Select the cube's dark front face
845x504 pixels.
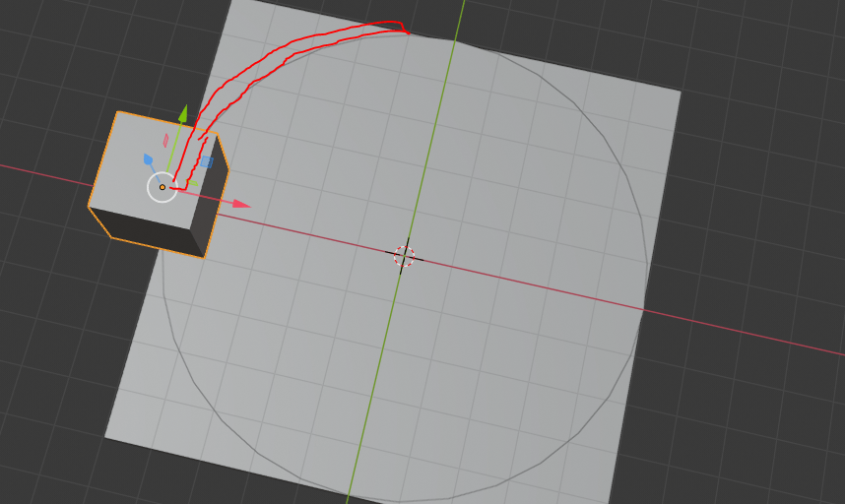(148, 231)
